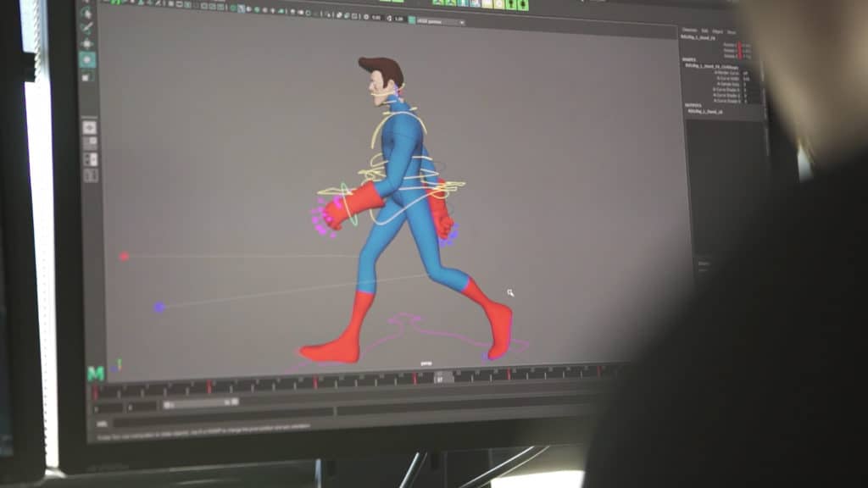This screenshot has width=868, height=488.
Task: Open the view transform dropdown in panel toolbar
Action: [441, 21]
